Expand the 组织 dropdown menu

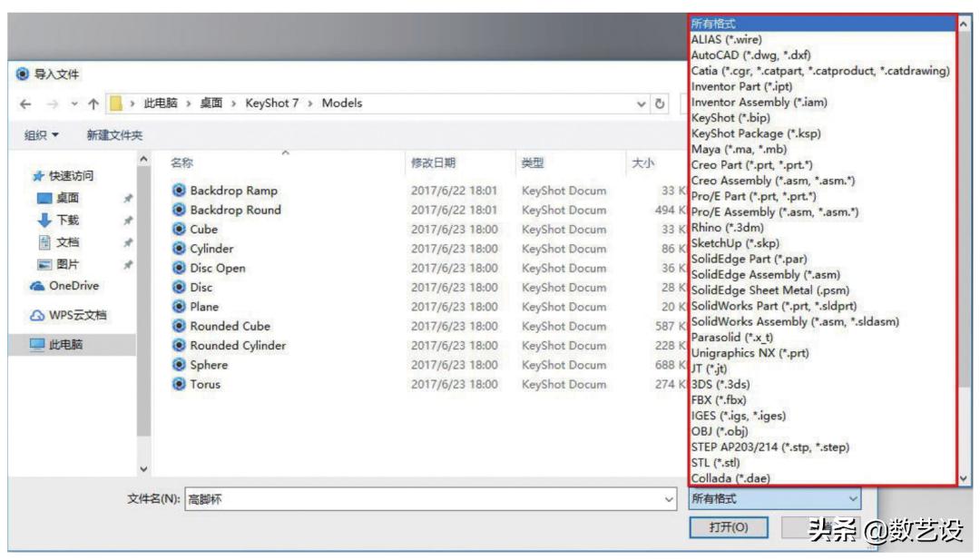point(44,135)
